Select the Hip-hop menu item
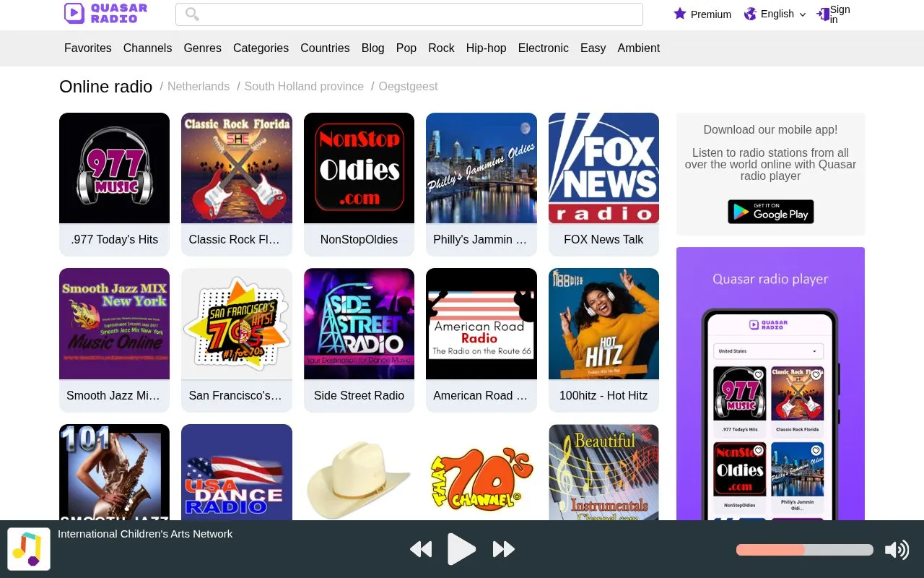Image resolution: width=924 pixels, height=578 pixels. click(486, 48)
